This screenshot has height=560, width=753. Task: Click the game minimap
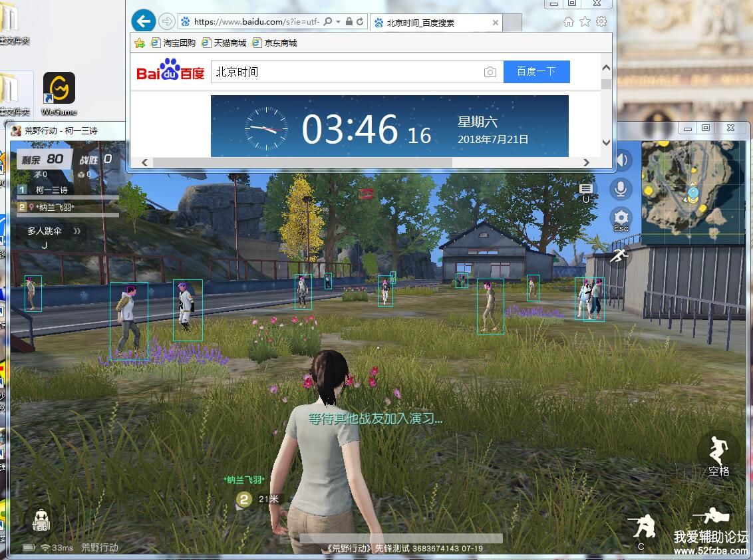pos(693,192)
